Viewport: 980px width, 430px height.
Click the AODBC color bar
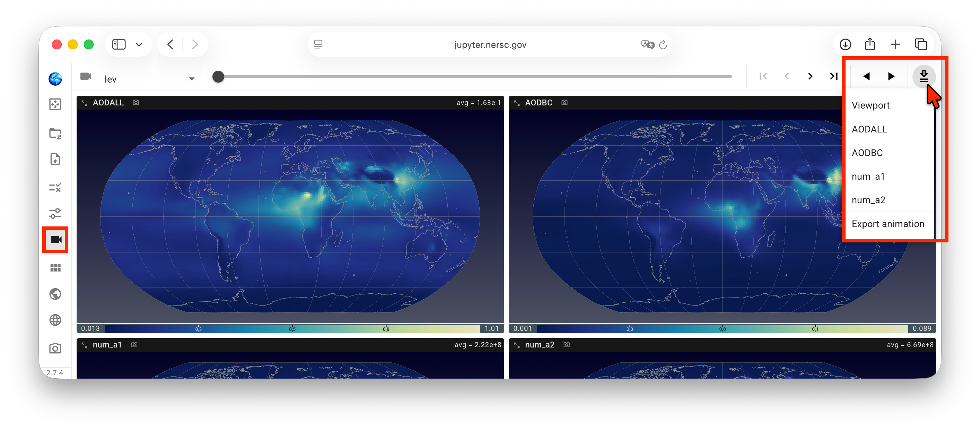pos(722,329)
